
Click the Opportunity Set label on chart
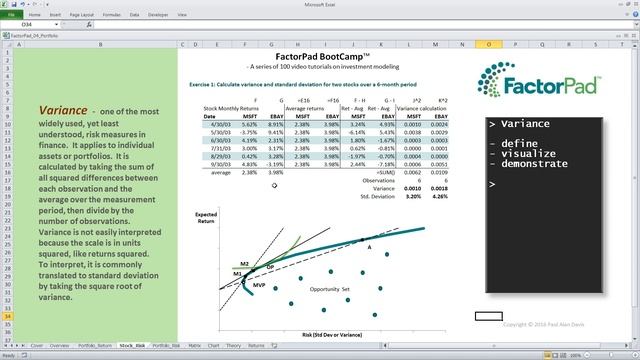[x=329, y=289]
